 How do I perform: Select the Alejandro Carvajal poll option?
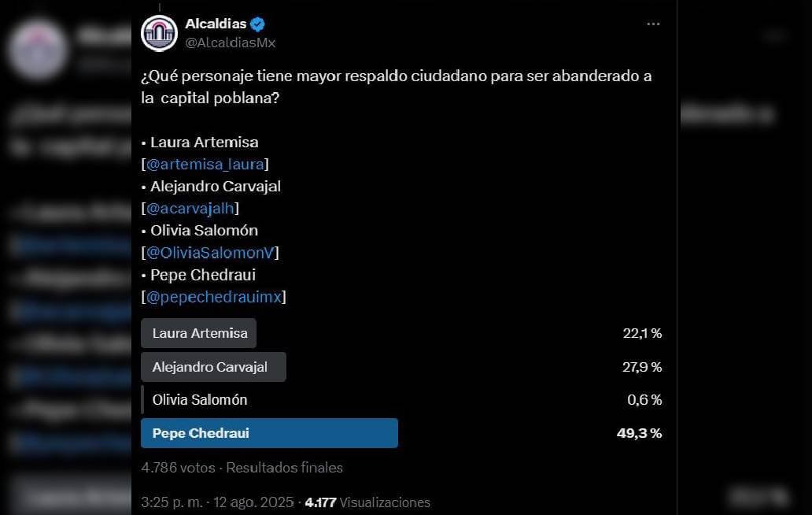(212, 366)
